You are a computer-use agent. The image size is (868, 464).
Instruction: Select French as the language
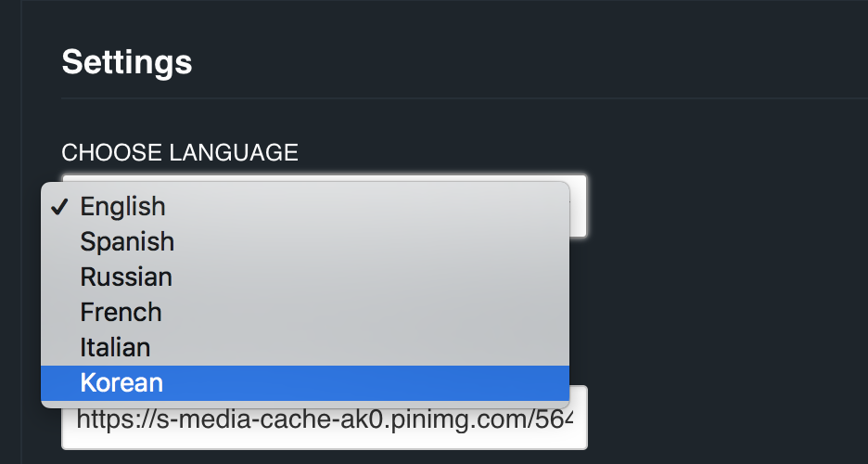point(121,312)
